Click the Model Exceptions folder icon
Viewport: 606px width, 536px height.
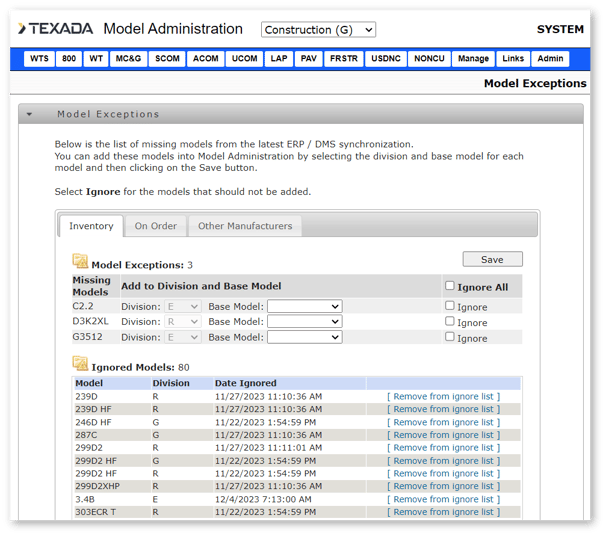click(80, 263)
